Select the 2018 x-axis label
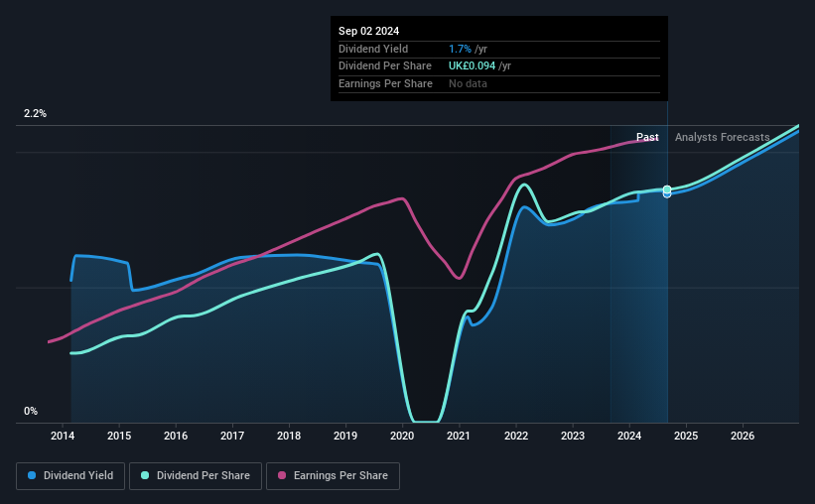Screen dimensions: 815x504 coord(289,436)
